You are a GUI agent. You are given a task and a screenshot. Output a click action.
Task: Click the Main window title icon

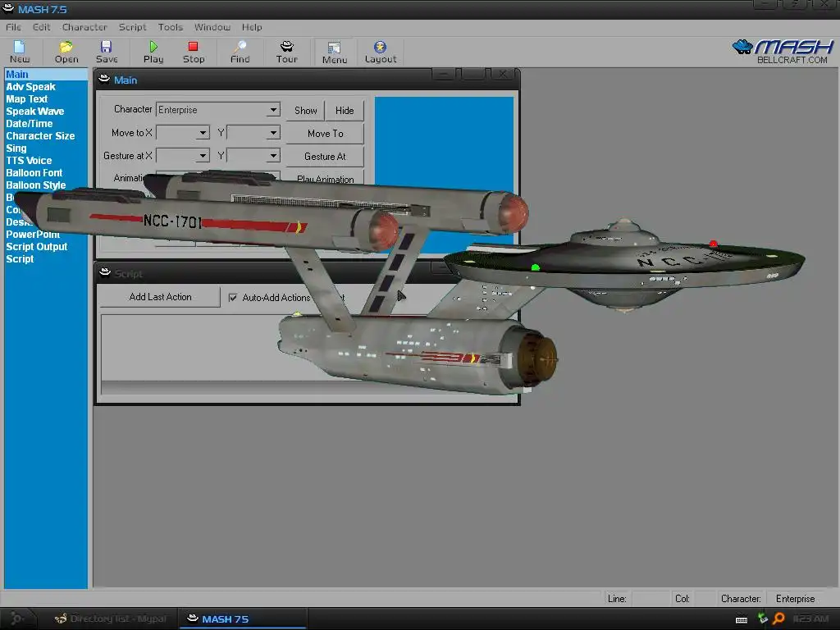pos(104,80)
